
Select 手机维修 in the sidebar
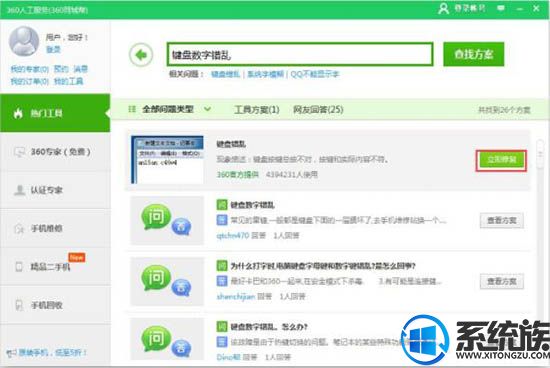(x=55, y=228)
